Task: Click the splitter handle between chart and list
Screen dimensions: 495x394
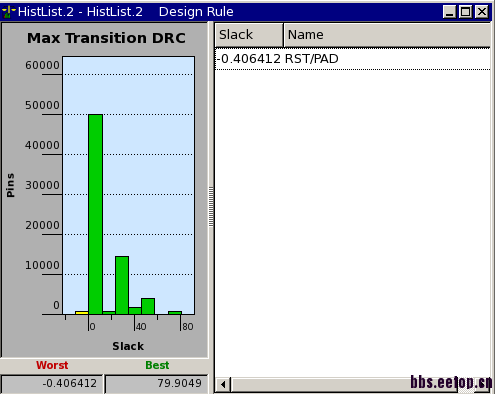Action: 211,207
